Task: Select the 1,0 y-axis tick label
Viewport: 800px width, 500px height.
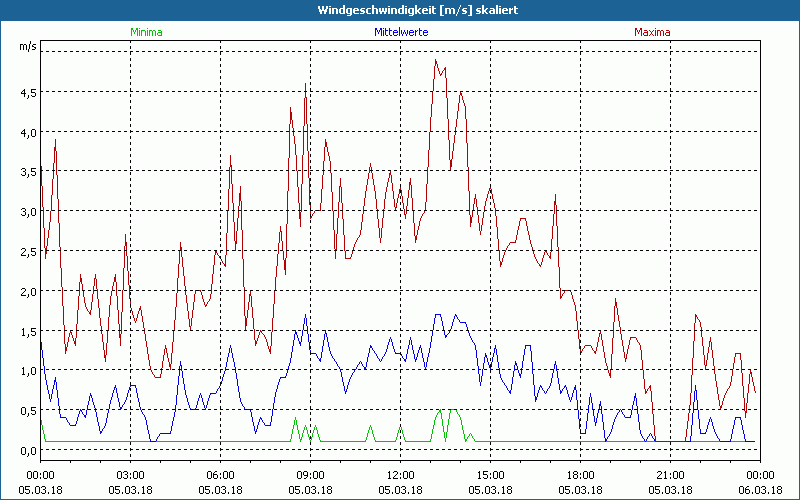Action: coord(27,371)
